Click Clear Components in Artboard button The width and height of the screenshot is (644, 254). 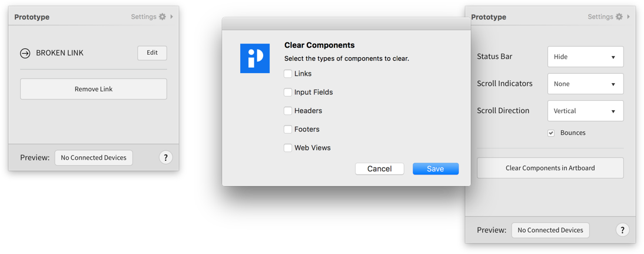pos(550,168)
